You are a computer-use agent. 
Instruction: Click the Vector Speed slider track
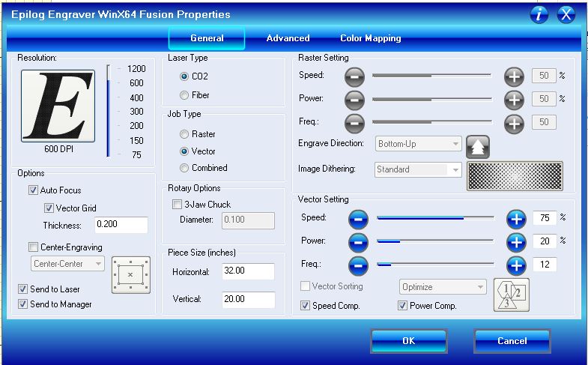(435, 217)
